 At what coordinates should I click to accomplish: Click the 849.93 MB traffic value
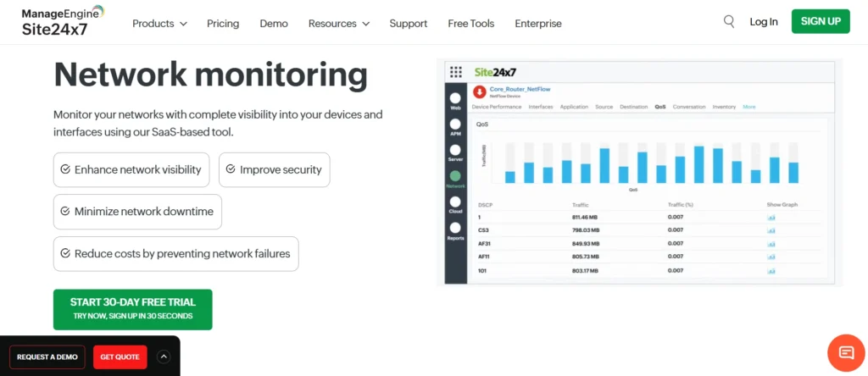click(586, 243)
